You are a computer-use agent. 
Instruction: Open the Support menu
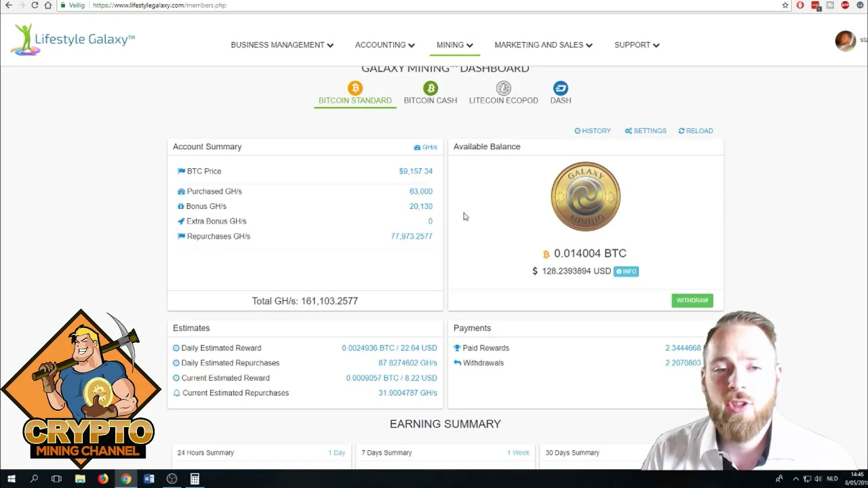(x=637, y=45)
